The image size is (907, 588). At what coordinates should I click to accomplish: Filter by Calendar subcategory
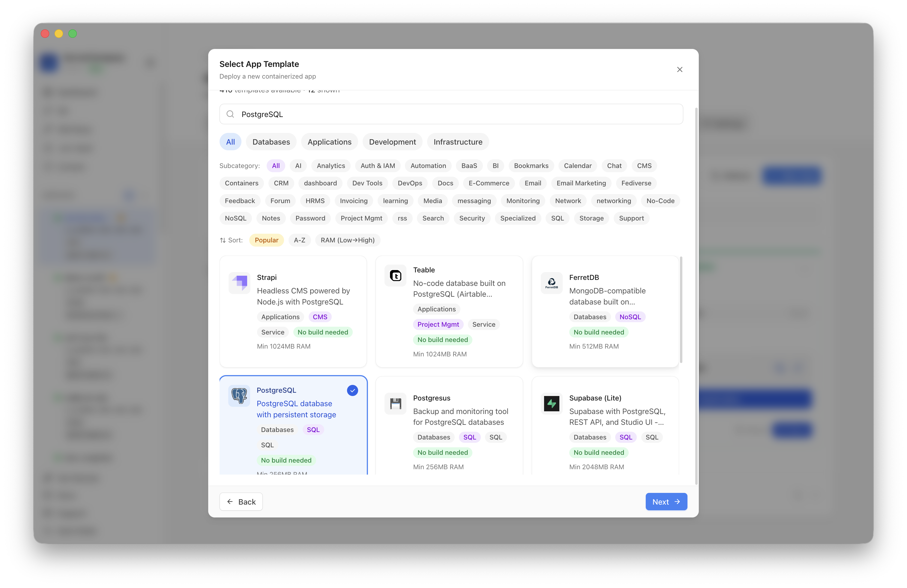pos(577,166)
